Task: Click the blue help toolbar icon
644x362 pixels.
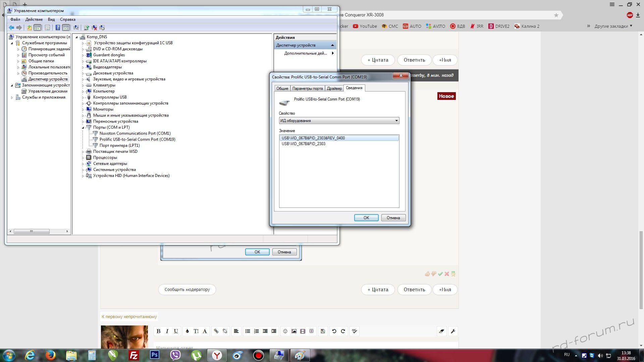Action: pos(58,27)
